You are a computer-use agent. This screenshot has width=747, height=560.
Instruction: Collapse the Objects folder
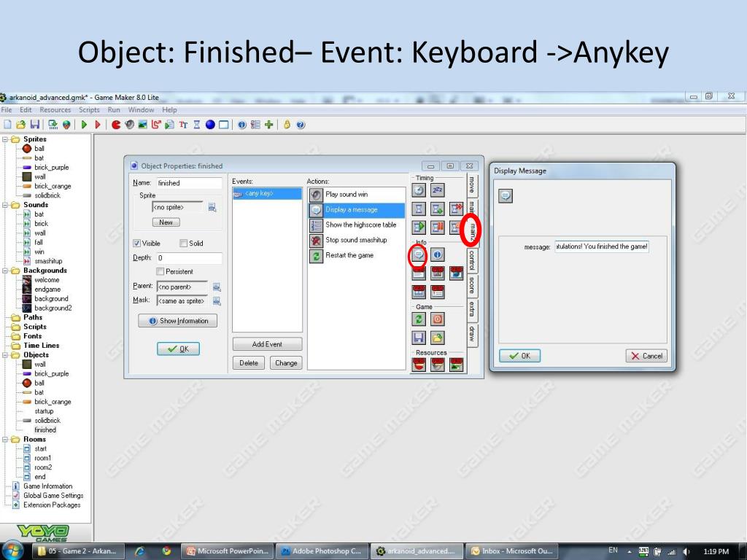pyautogui.click(x=5, y=355)
